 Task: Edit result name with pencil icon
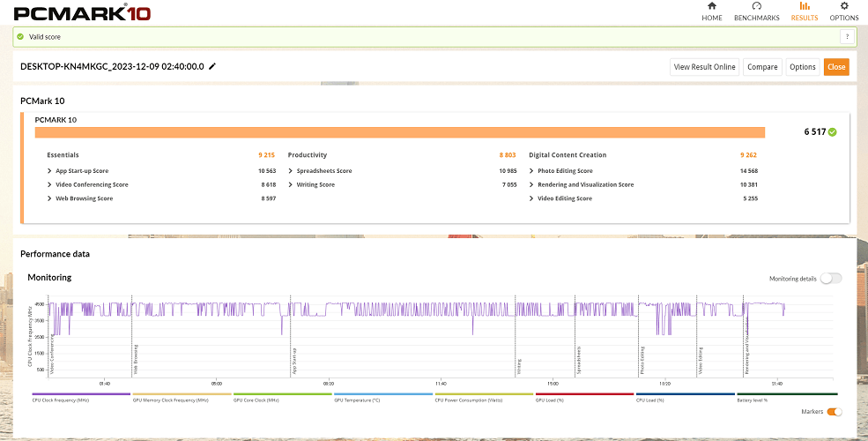212,66
